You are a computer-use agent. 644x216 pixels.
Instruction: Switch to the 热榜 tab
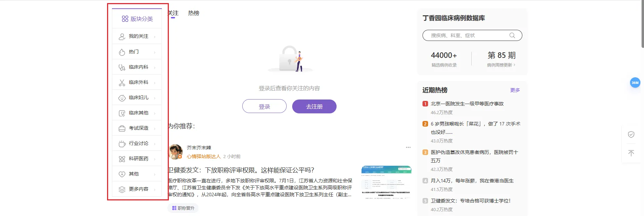pos(193,13)
